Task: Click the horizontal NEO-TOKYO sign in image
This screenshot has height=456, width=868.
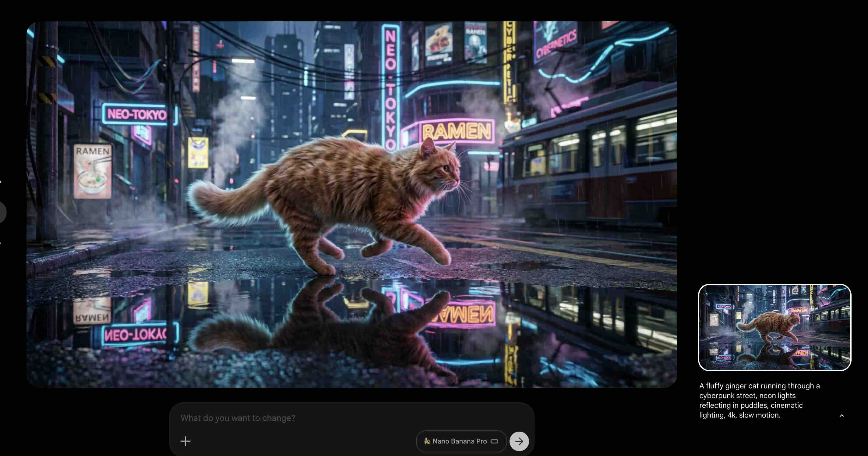Action: 137,115
